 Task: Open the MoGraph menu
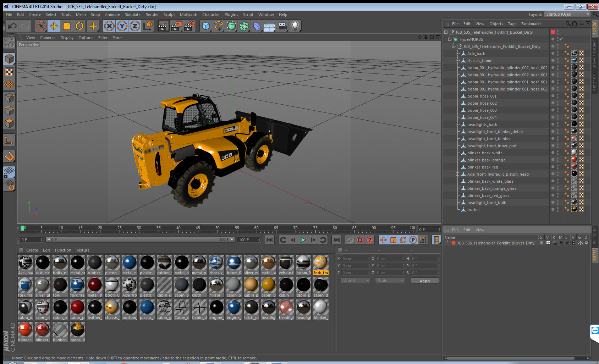188,15
